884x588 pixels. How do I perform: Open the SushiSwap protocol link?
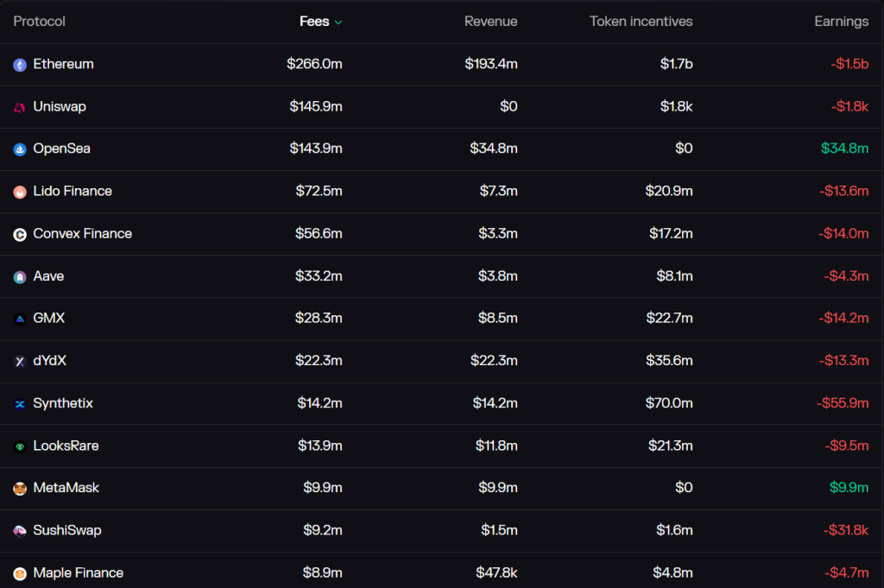click(x=66, y=530)
